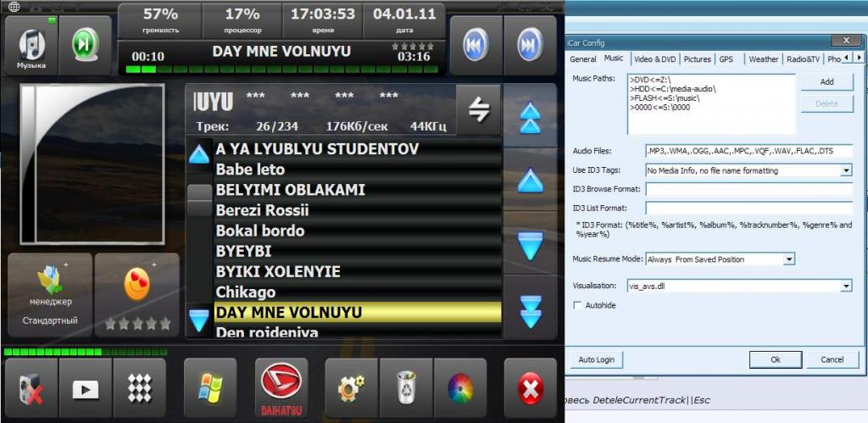The image size is (868, 423).
Task: Click the Music mode icon
Action: [31, 45]
